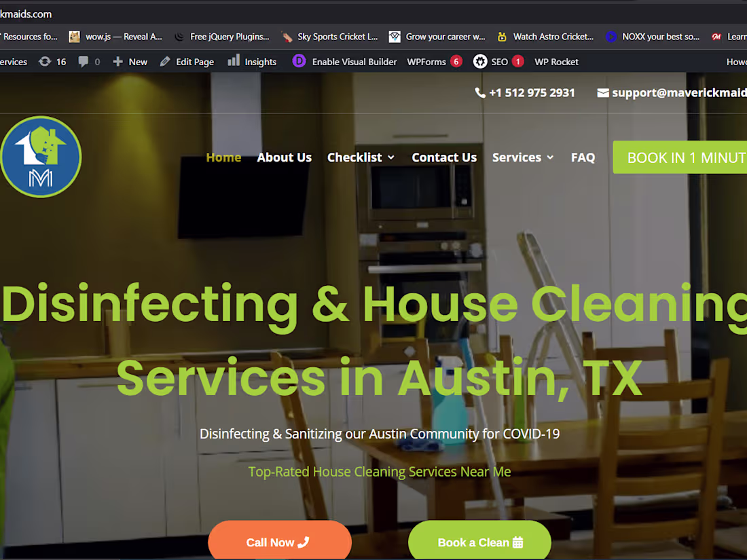Click the Divi D Visual Builder icon

pos(299,61)
